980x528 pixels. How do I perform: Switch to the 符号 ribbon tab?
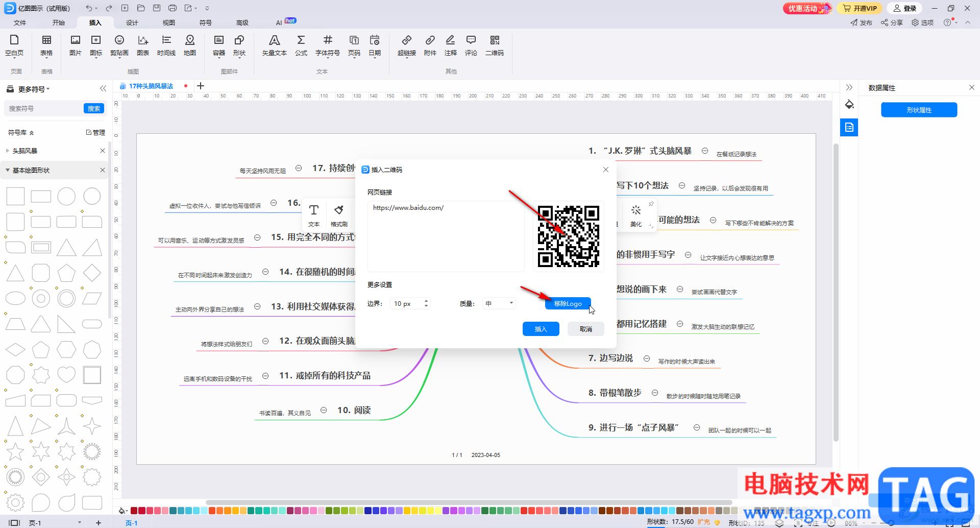pos(206,22)
